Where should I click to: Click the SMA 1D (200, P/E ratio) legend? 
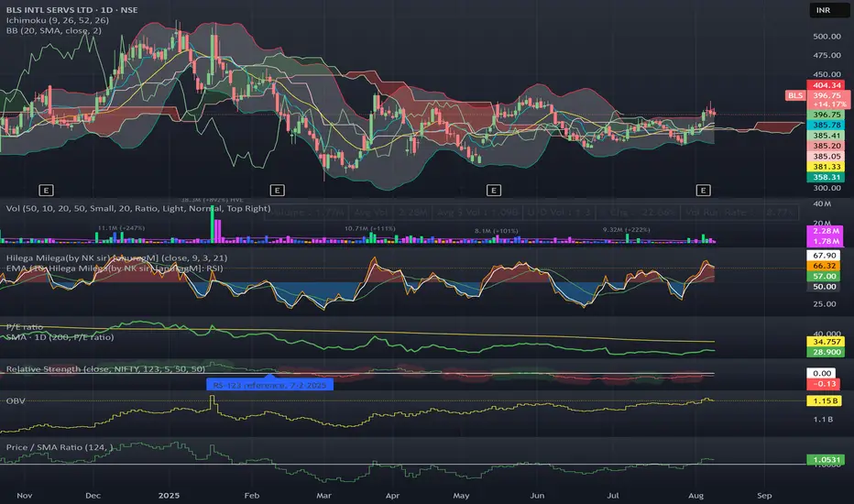click(60, 337)
